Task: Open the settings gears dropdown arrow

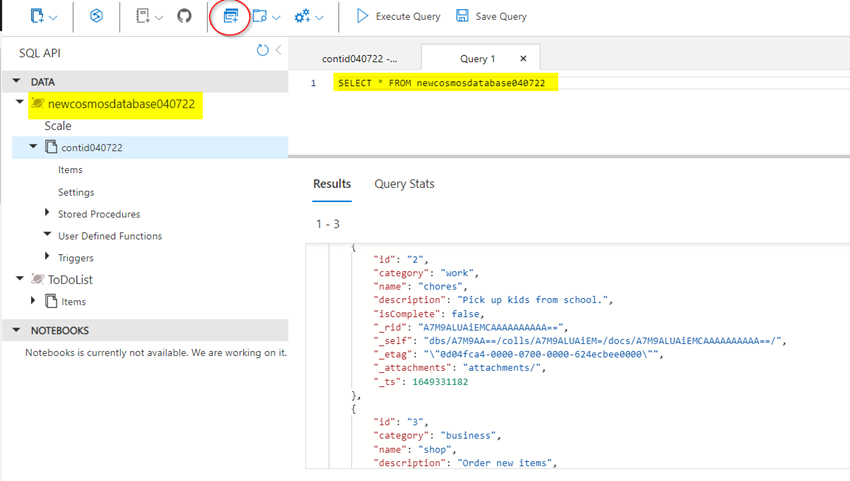Action: 319,18
